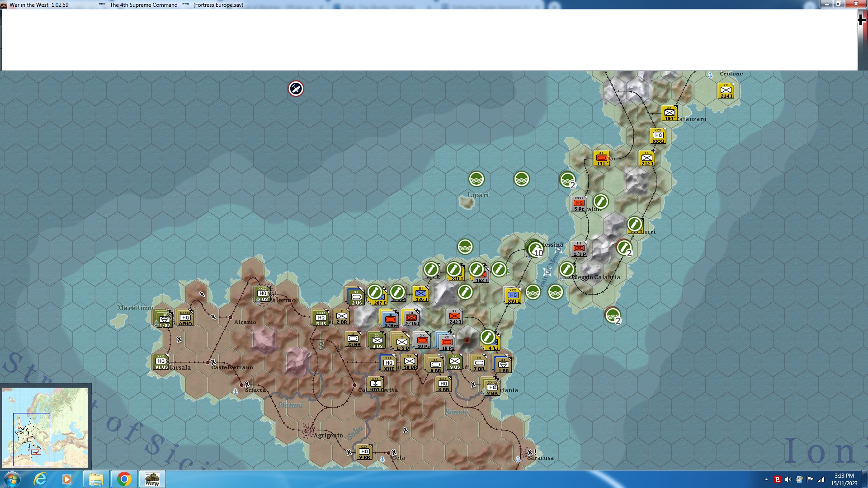The height and width of the screenshot is (488, 868).
Task: Select the XVI I corps HQ counter
Action: point(513,296)
